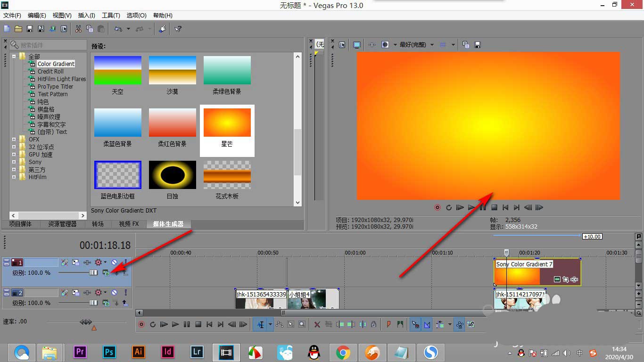Expand the Sony folder in tree

click(x=14, y=162)
